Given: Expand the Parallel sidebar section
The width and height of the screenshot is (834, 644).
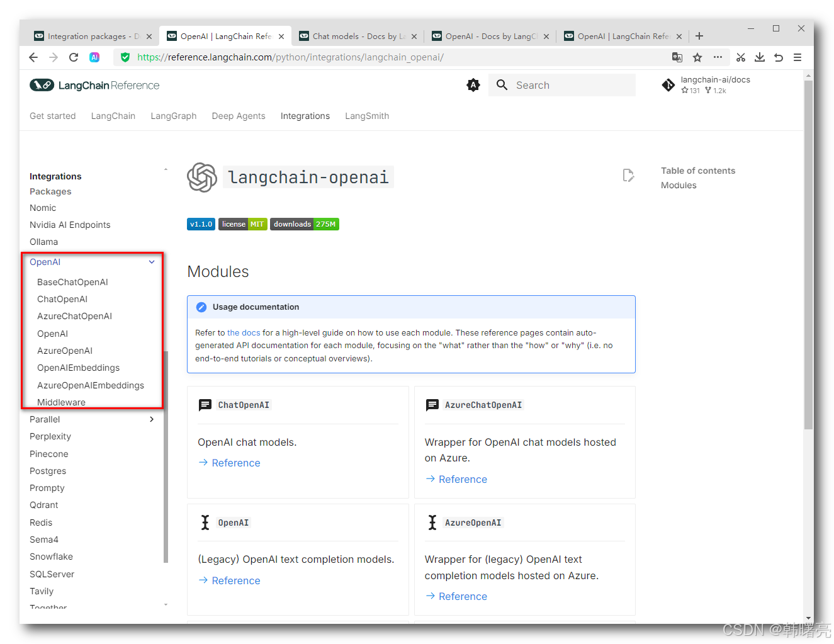Looking at the screenshot, I should click(x=152, y=419).
